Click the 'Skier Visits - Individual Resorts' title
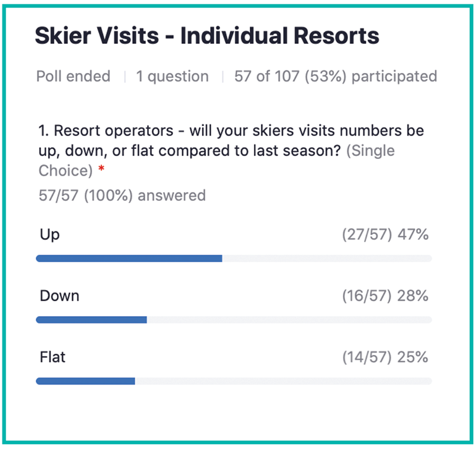476x449 pixels. (207, 35)
